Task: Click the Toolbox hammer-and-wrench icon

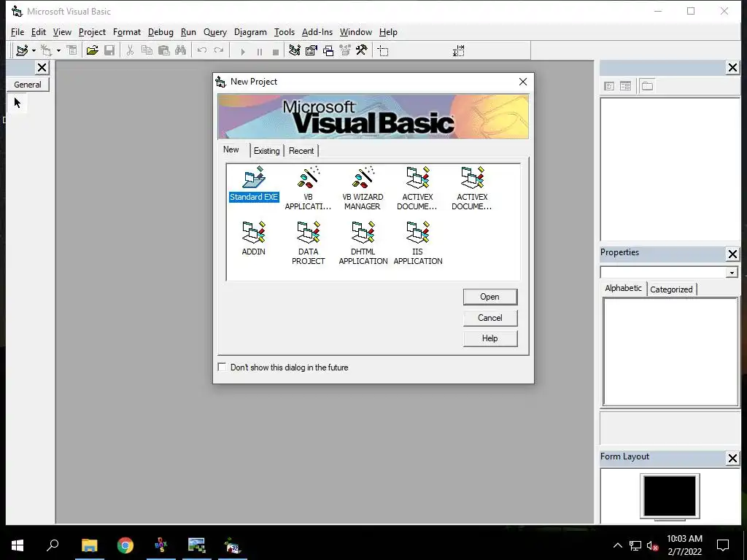Action: tap(362, 50)
